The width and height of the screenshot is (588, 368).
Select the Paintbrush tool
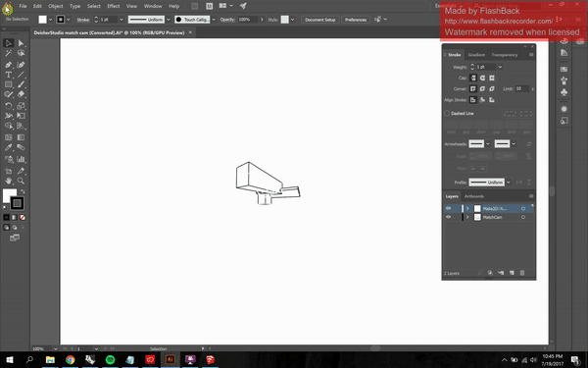point(21,84)
